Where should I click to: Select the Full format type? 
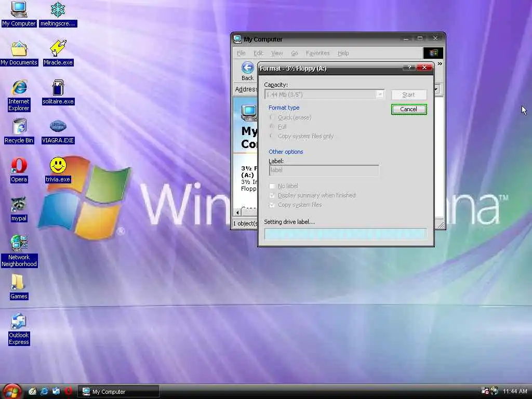[278, 127]
